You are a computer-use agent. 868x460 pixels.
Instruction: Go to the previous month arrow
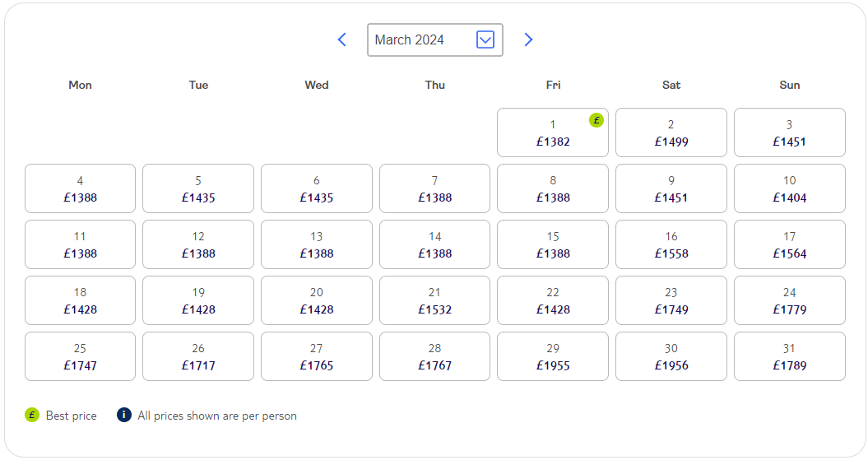click(x=342, y=39)
